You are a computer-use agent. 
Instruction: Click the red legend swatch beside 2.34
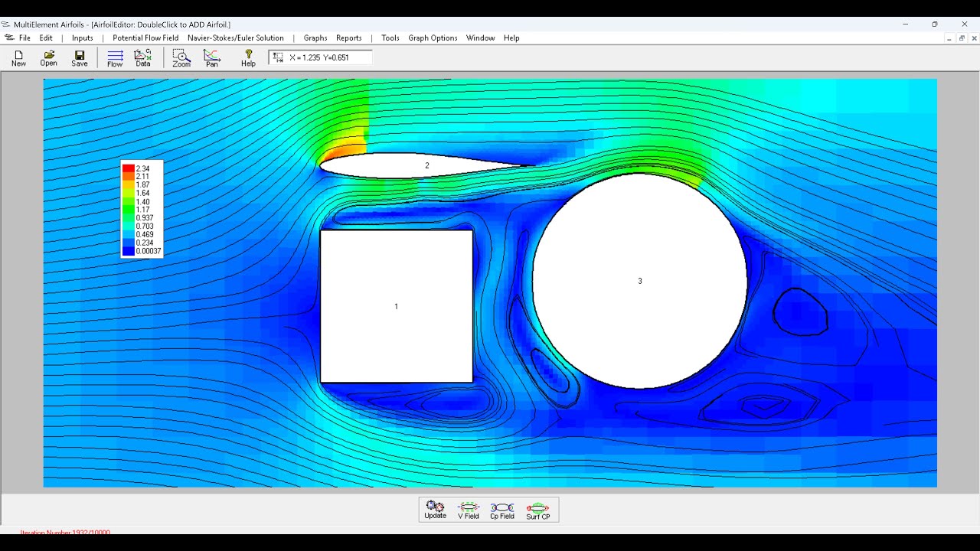[129, 168]
